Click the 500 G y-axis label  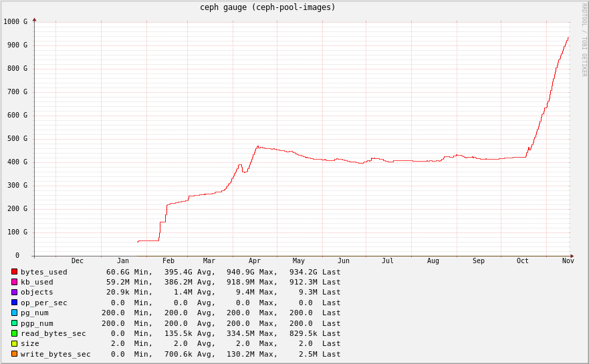pos(17,138)
